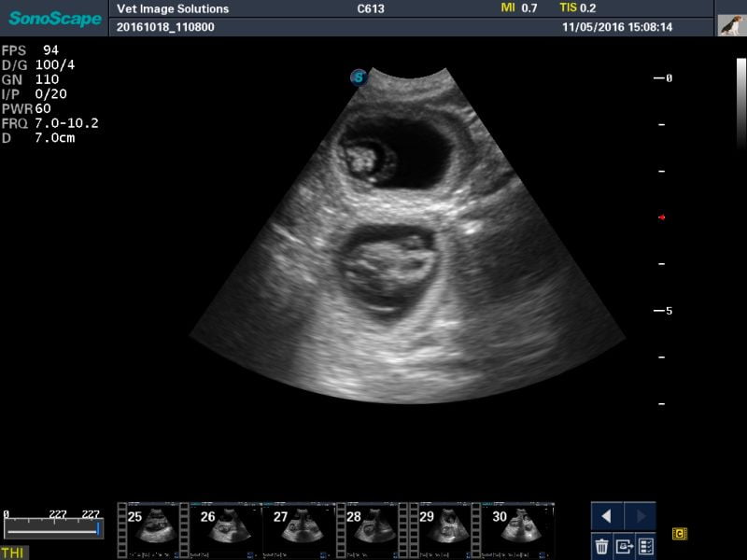Image resolution: width=747 pixels, height=560 pixels.
Task: Toggle the THI indicator
Action: click(13, 553)
